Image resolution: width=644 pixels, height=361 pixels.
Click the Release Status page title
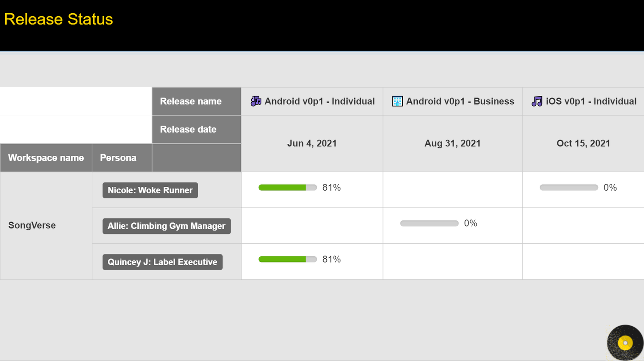(x=58, y=19)
